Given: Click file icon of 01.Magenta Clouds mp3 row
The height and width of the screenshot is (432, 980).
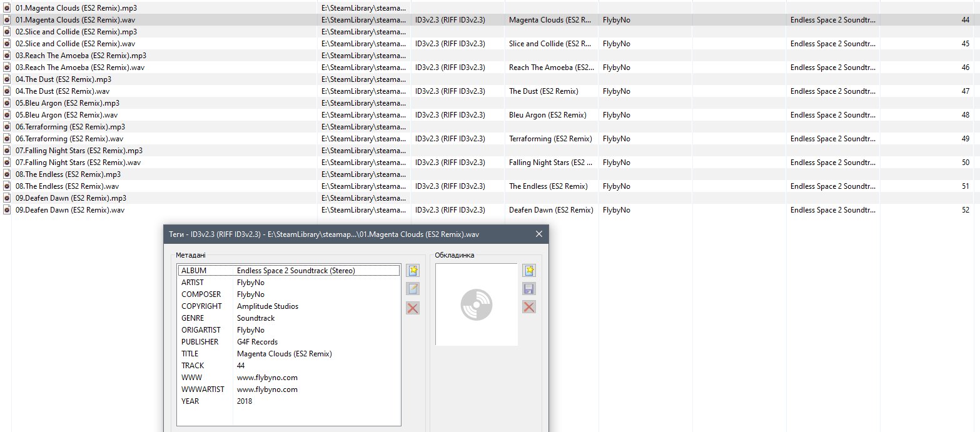Looking at the screenshot, I should click(8, 8).
